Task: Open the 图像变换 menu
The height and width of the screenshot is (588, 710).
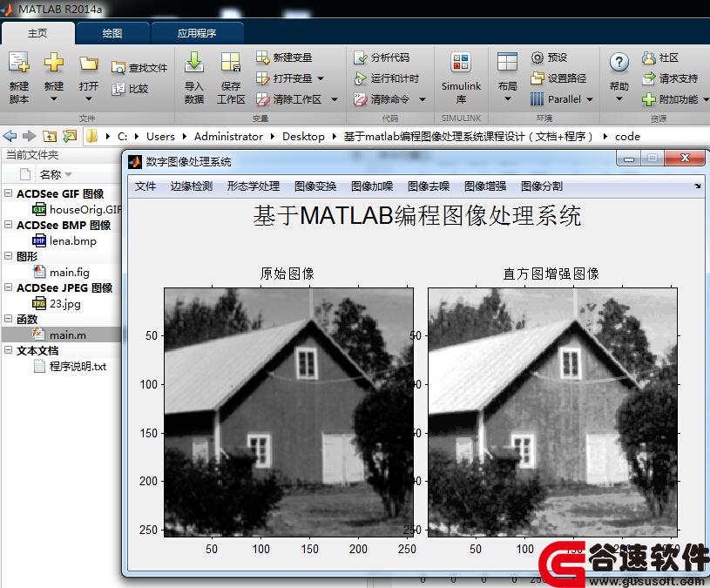Action: pyautogui.click(x=315, y=186)
